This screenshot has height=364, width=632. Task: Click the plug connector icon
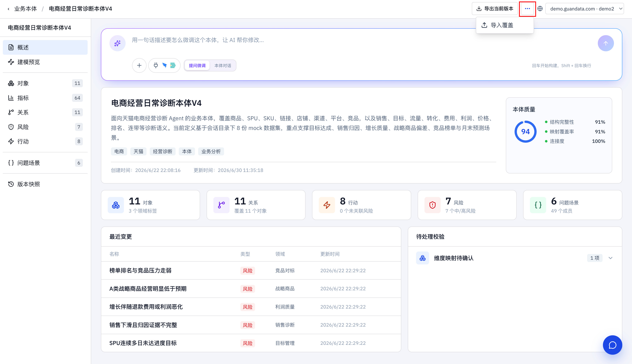[156, 66]
